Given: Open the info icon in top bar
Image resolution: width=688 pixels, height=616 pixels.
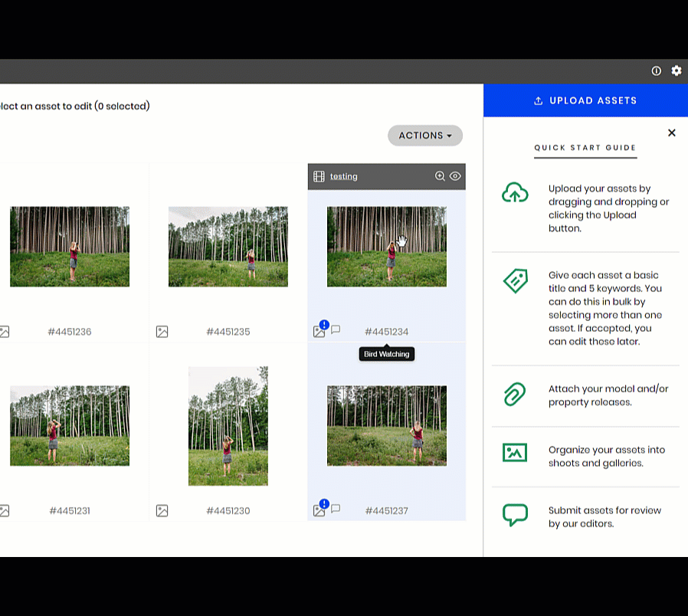Looking at the screenshot, I should click(x=656, y=70).
